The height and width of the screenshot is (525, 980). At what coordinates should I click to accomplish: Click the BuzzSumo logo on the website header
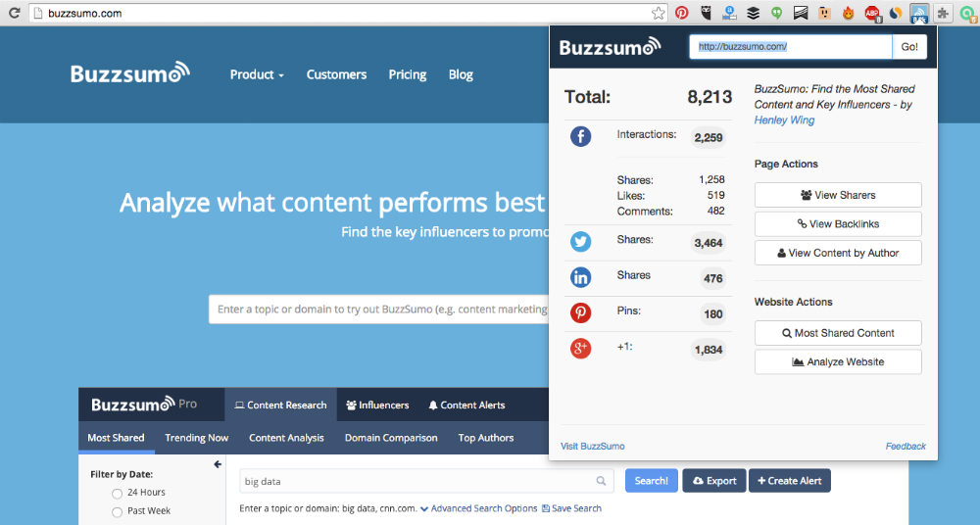130,72
